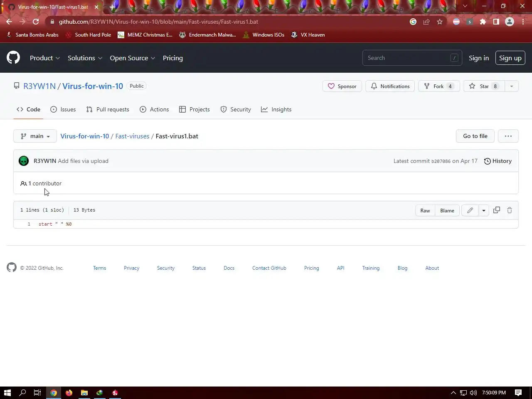Toggle browser side panel icon
Screen dimensions: 532x399
(496, 22)
